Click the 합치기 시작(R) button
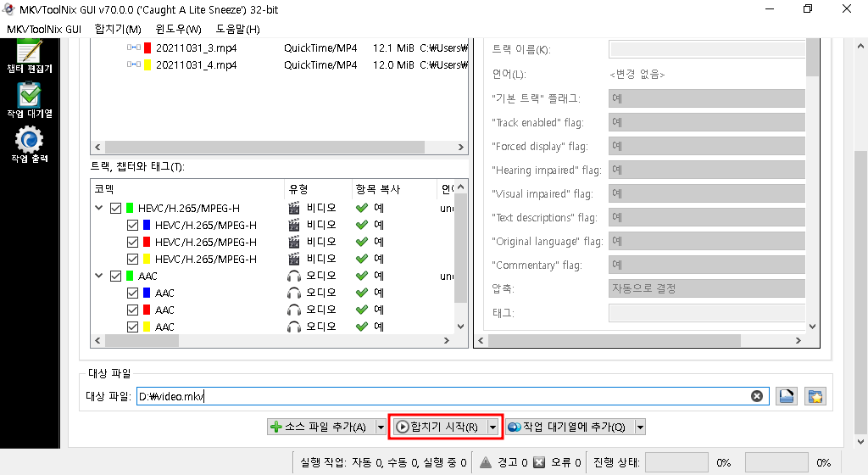 point(440,427)
